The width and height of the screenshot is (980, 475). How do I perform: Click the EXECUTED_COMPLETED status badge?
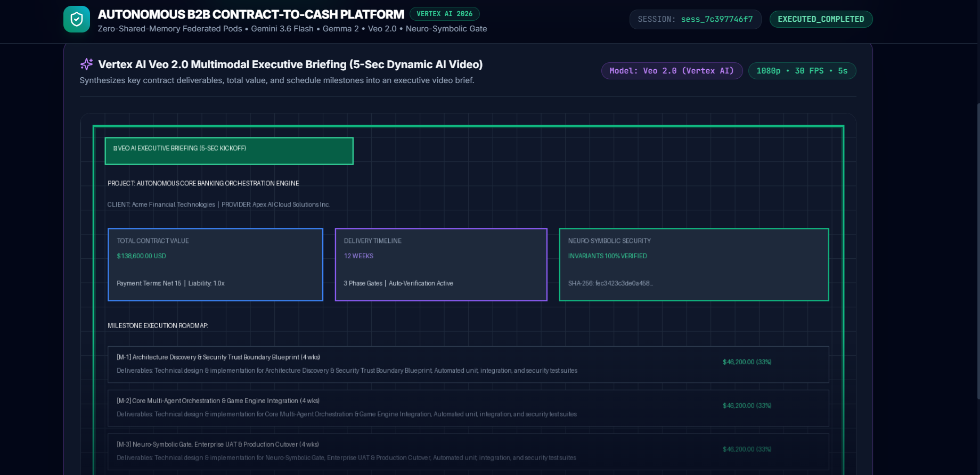[x=821, y=19]
